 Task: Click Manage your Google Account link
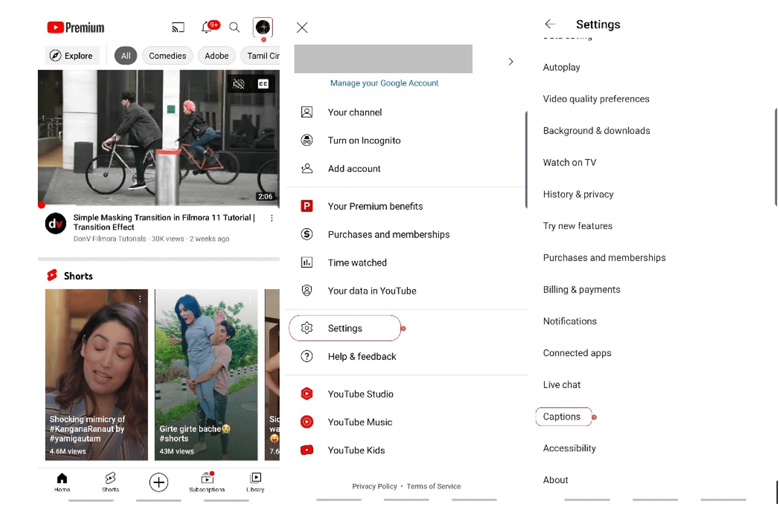(384, 83)
